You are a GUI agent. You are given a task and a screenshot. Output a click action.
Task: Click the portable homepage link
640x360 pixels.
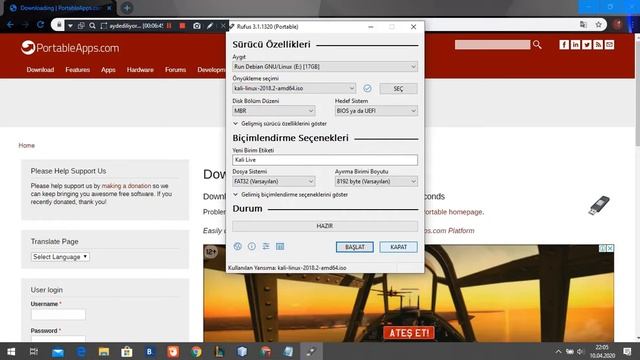click(x=453, y=212)
